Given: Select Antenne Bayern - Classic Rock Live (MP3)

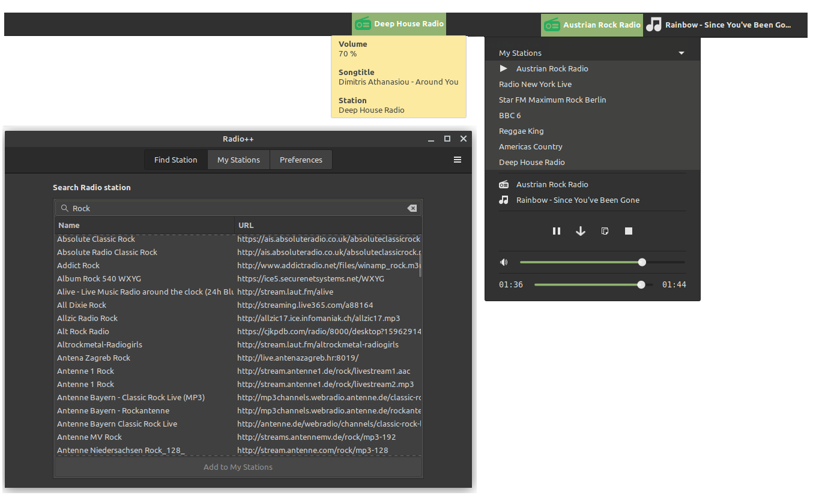Looking at the screenshot, I should tap(238, 397).
